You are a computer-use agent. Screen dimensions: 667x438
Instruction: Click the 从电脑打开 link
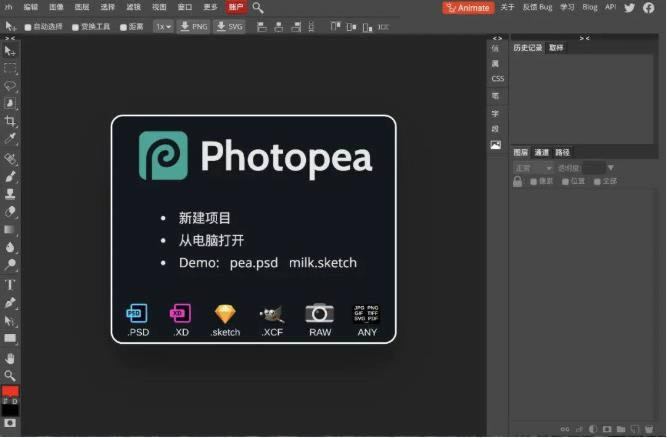click(211, 241)
